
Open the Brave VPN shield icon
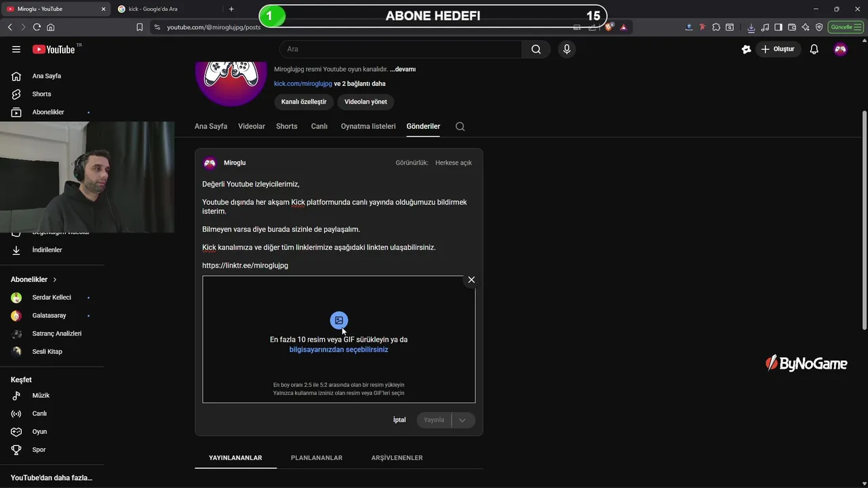click(819, 27)
